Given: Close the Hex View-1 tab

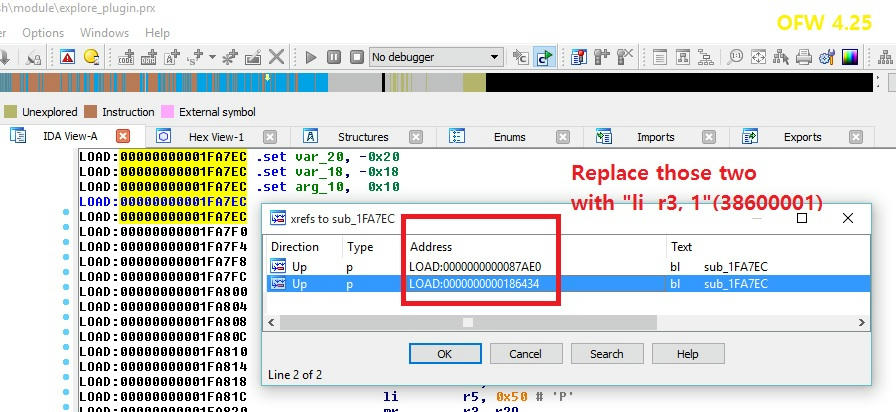Looking at the screenshot, I should [270, 137].
